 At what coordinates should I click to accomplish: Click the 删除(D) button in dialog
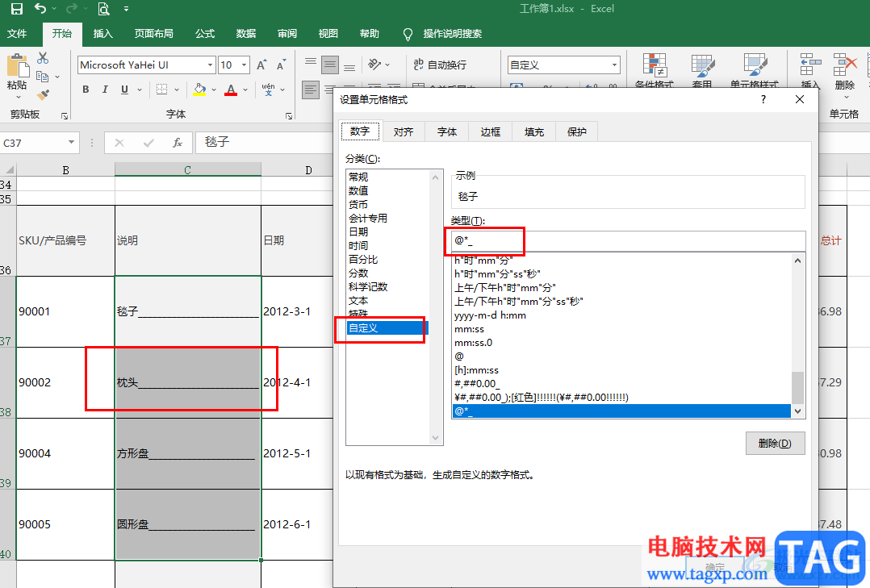[775, 444]
